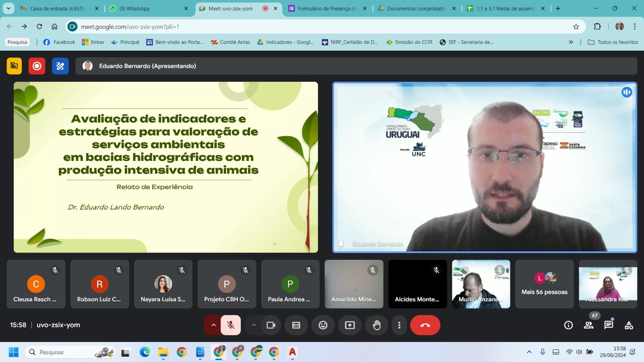
Task: Open the three-dot more options menu
Action: [x=399, y=325]
